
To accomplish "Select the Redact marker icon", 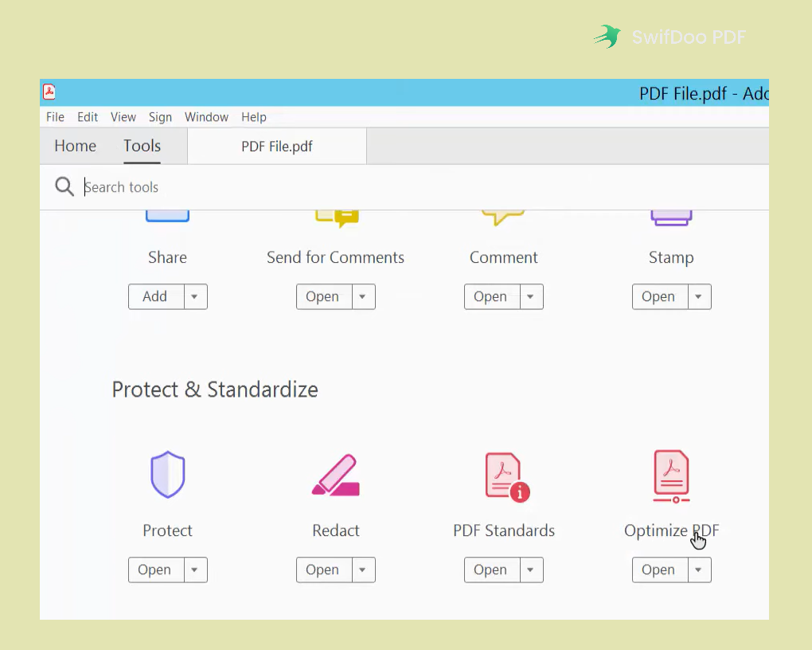I will (336, 475).
